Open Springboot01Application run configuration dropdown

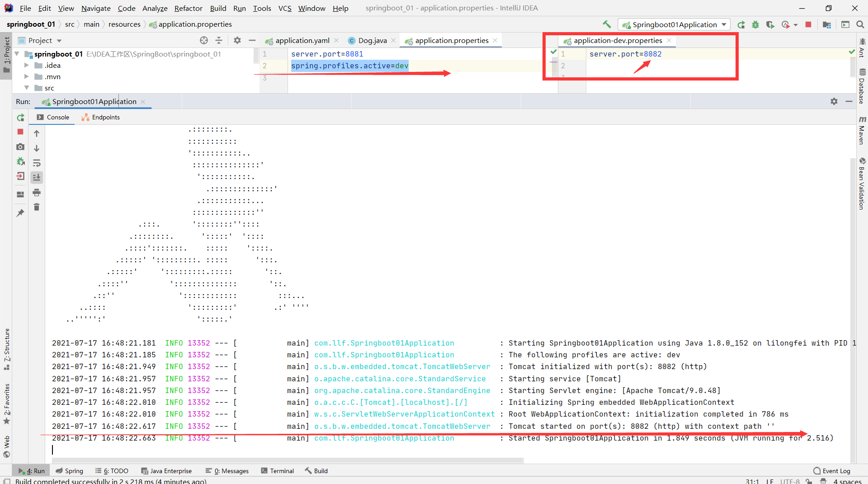click(x=674, y=25)
